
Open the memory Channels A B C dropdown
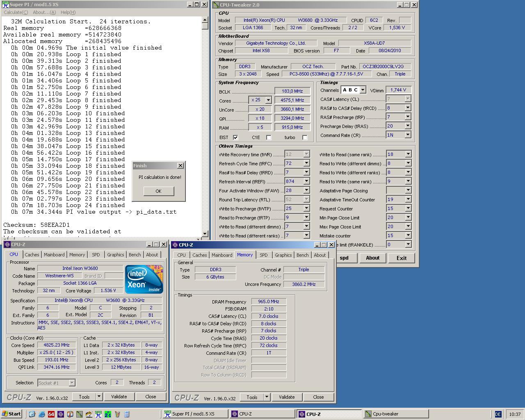click(363, 90)
